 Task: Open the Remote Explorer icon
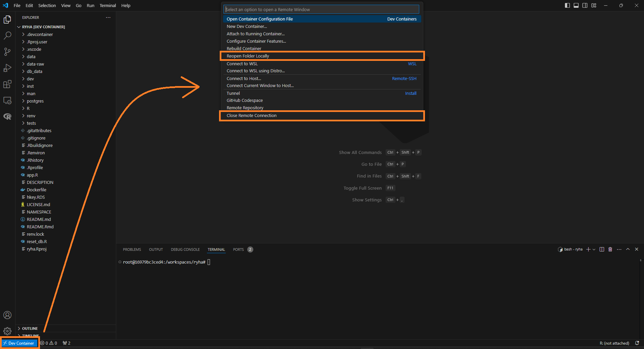7,100
